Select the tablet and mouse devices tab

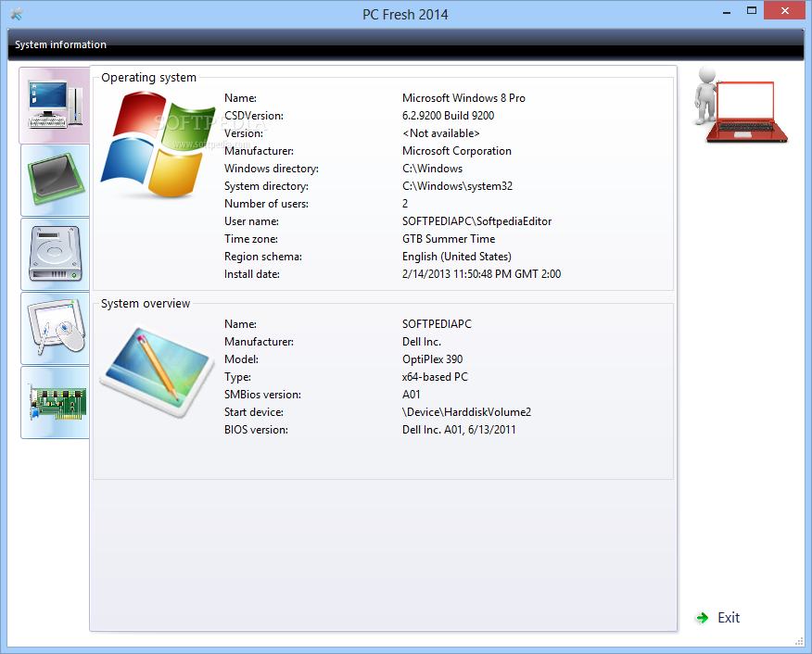coord(55,328)
